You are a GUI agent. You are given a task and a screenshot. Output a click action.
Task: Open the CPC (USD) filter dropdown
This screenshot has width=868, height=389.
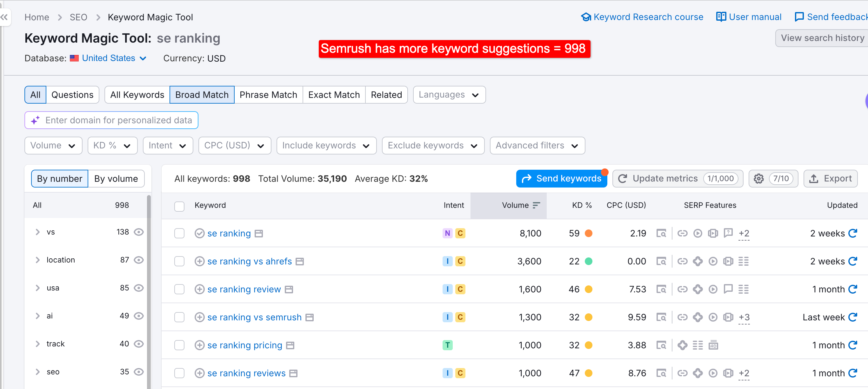click(235, 146)
